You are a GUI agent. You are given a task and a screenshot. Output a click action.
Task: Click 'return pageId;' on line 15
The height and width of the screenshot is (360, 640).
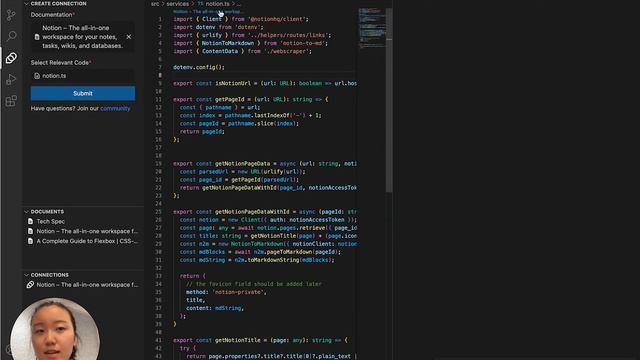(202, 131)
